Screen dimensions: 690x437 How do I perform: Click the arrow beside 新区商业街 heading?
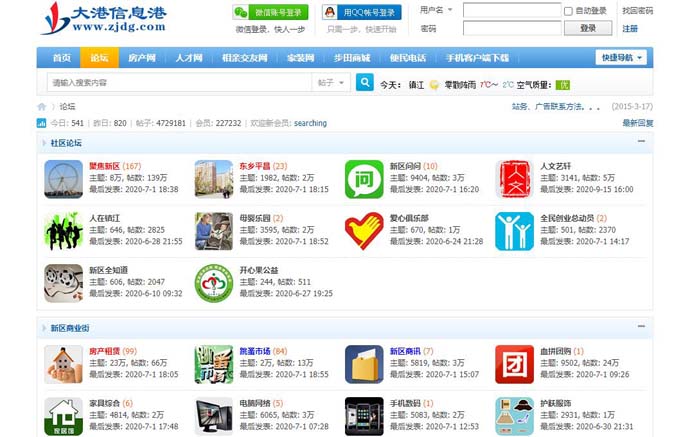pos(44,328)
